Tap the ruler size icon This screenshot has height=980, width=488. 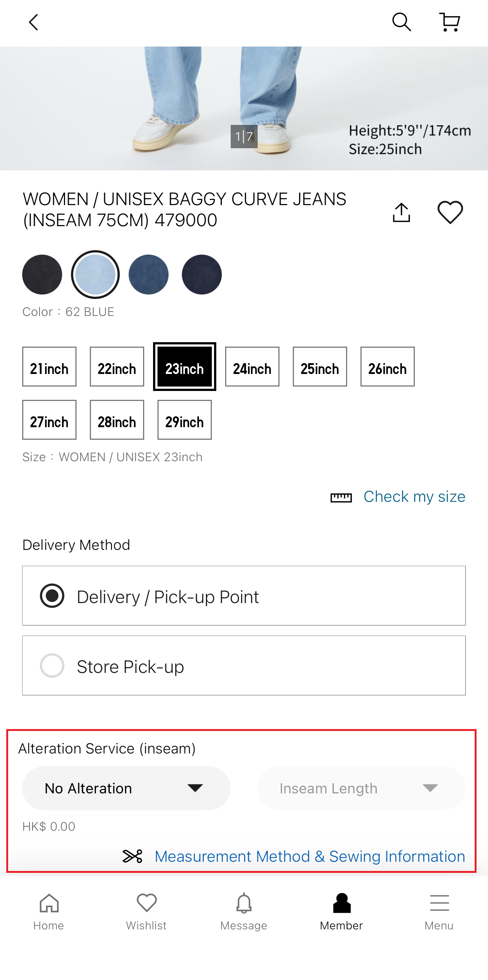click(341, 497)
